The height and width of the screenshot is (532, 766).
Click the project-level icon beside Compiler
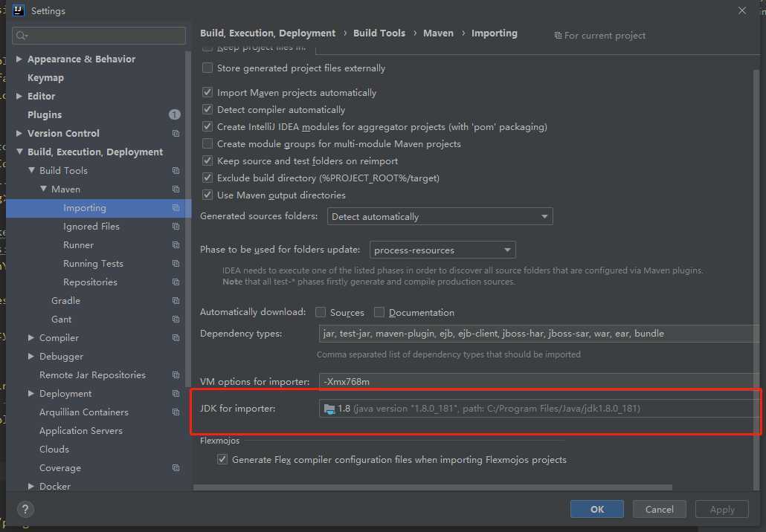[176, 337]
